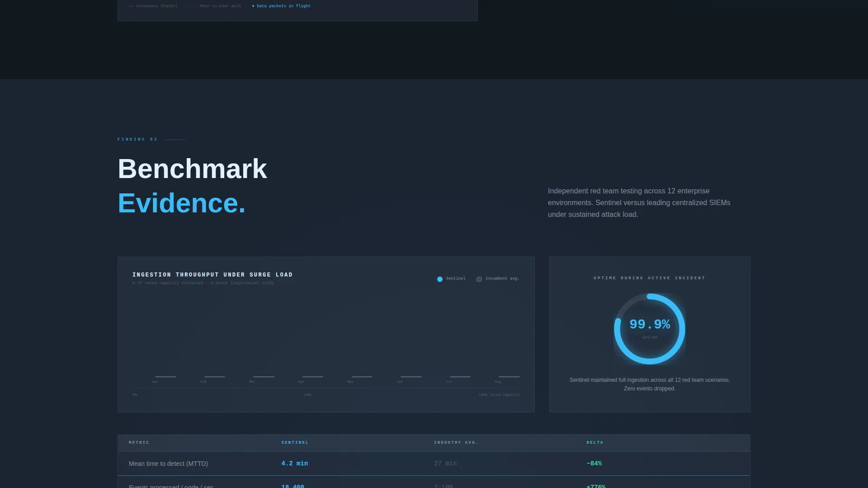868x488 pixels.
Task: Click 'UPTIME DURING ACTIVE INCIDENT' card title
Action: pyautogui.click(x=650, y=278)
